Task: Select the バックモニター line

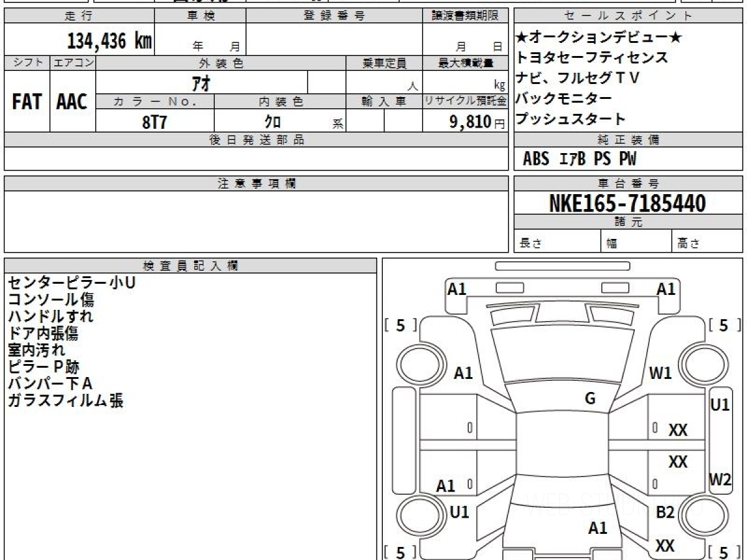Action: (x=564, y=98)
